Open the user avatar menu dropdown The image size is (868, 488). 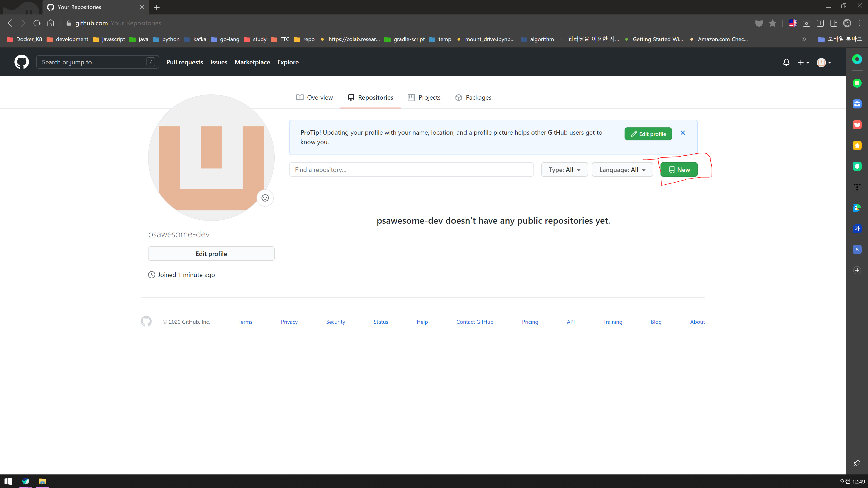(x=824, y=62)
